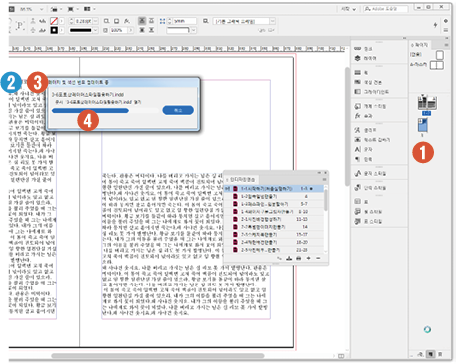The width and height of the screenshot is (456, 364).
Task: Open the Character panel icon
Action: 358,149
